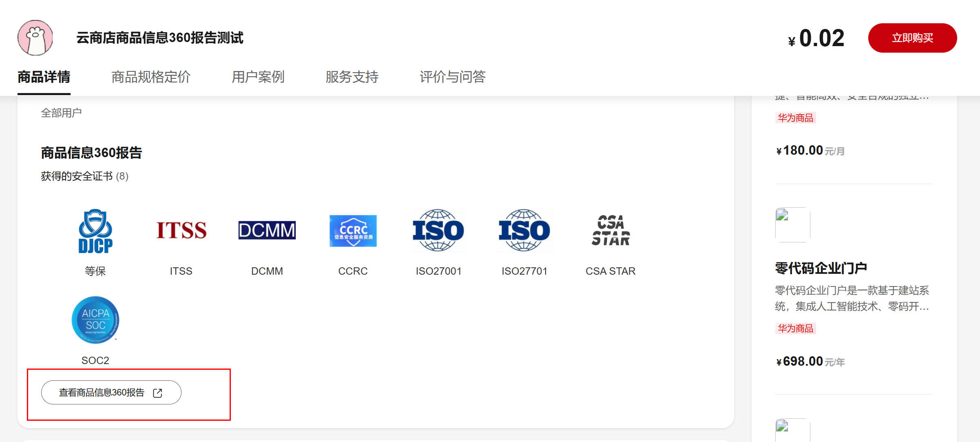Click the 全部用户 text
The width and height of the screenshot is (980, 442).
61,113
